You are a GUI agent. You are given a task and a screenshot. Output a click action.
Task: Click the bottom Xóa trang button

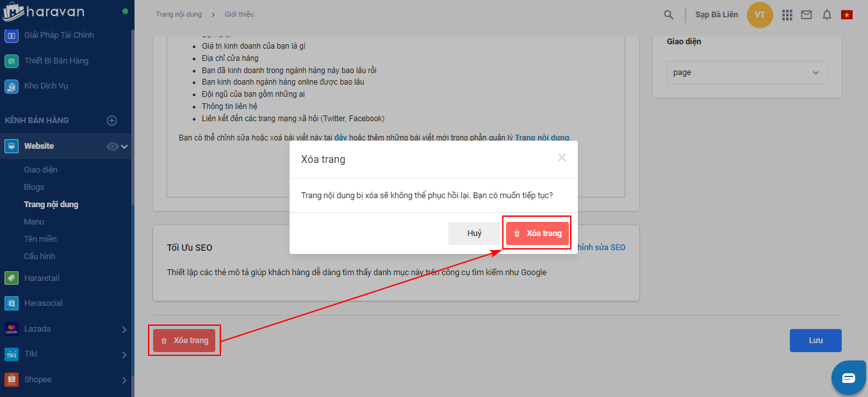pos(184,341)
